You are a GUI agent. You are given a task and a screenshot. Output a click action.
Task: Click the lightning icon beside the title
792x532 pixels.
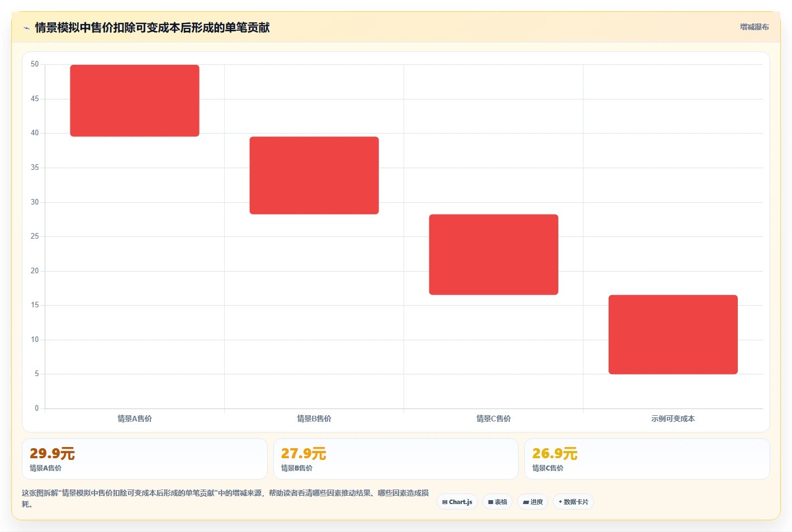tap(26, 28)
